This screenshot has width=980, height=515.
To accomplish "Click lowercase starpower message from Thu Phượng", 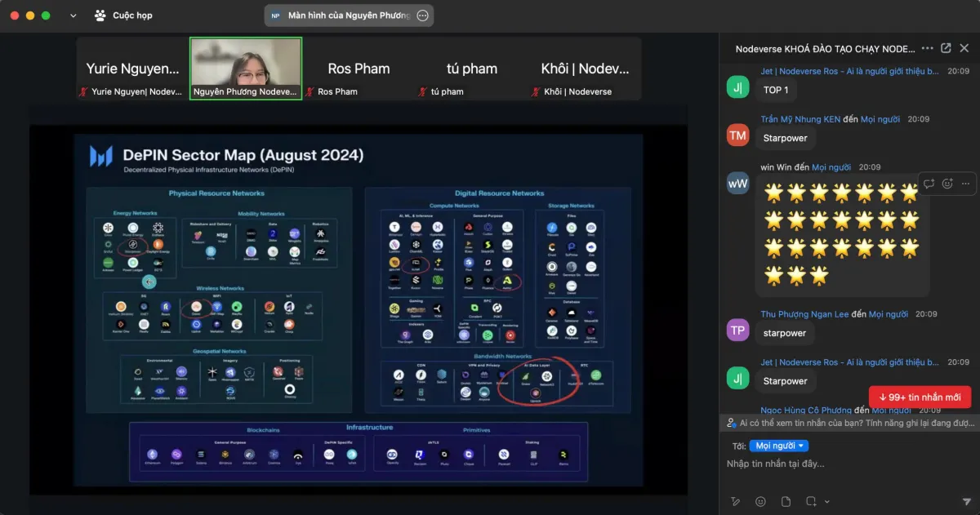I will coord(785,333).
